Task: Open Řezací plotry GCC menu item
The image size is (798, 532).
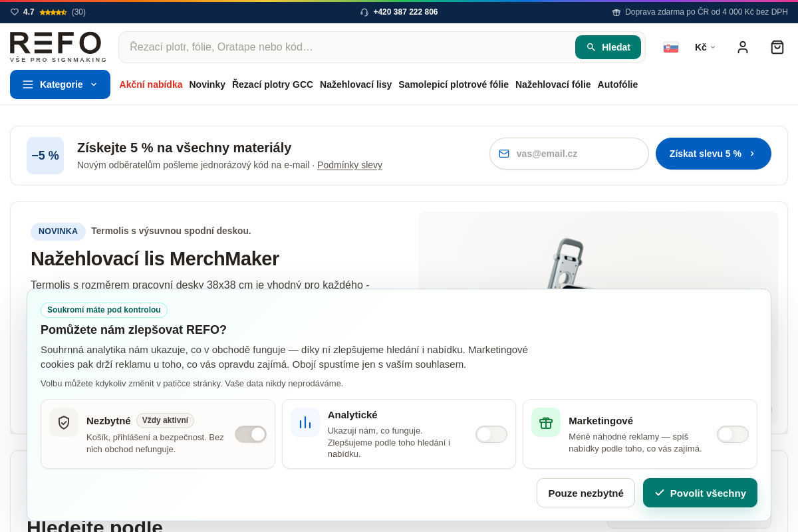Action: coord(273,84)
